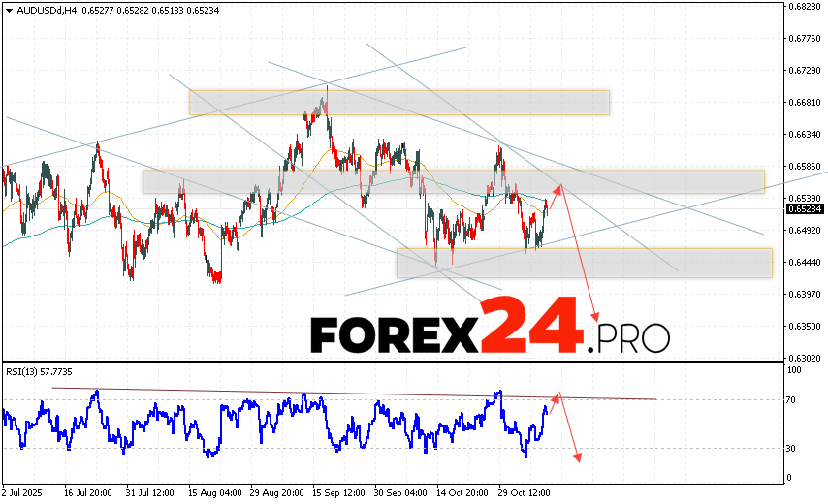Click the RSI(13) 57.7735 indicator label
Viewport: 828px width, 504px height.
(38, 372)
